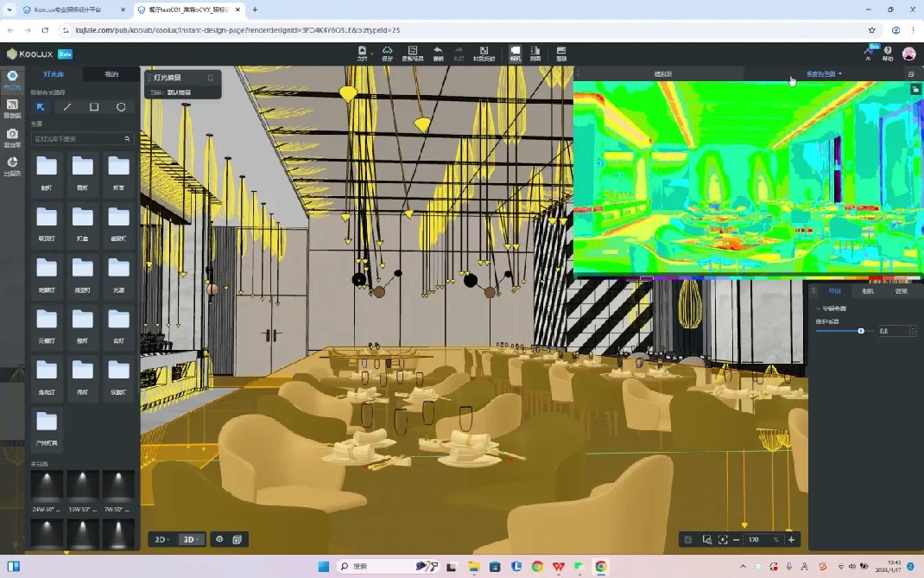Open the pseudo-color map dropdown

coord(824,74)
